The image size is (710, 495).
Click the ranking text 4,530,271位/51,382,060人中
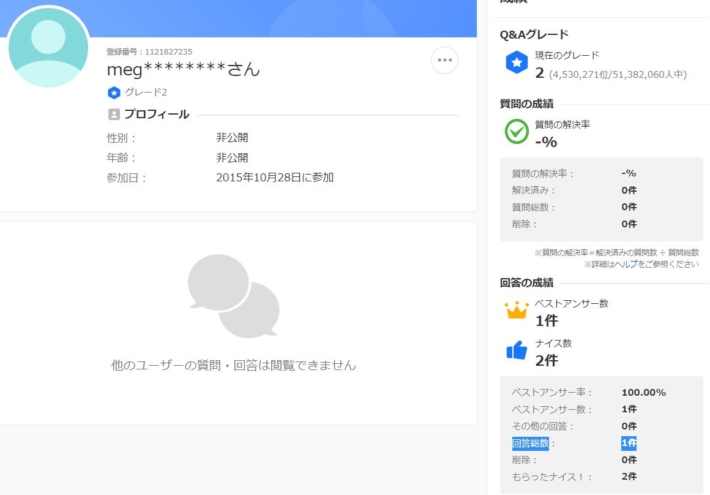click(x=618, y=75)
